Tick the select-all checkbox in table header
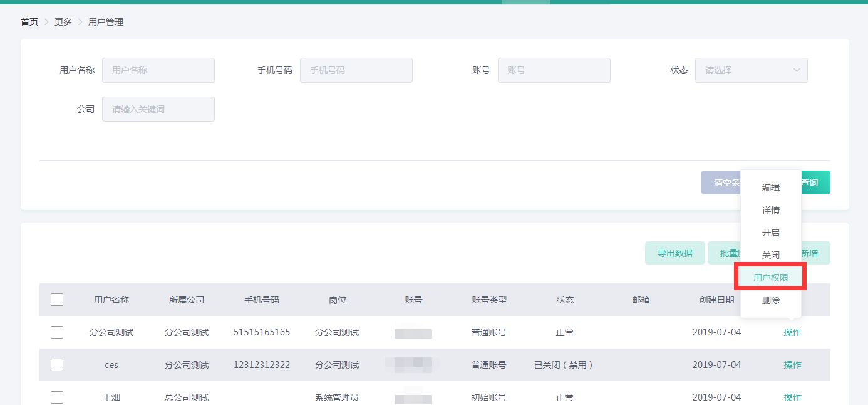This screenshot has height=405, width=868. pyautogui.click(x=57, y=300)
